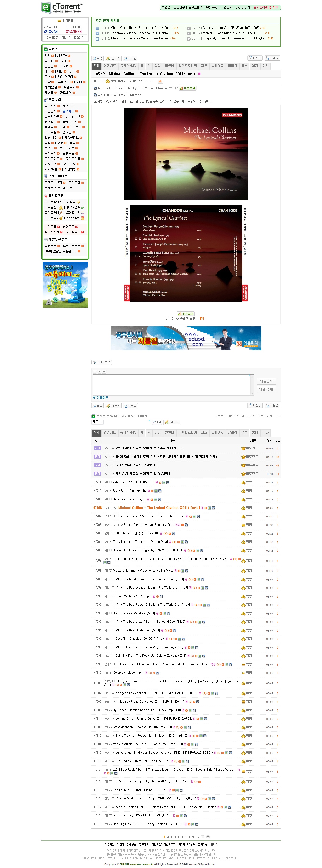Open the 코멘트입력 comment input button
This screenshot has height=868, width=322.
click(x=101, y=362)
